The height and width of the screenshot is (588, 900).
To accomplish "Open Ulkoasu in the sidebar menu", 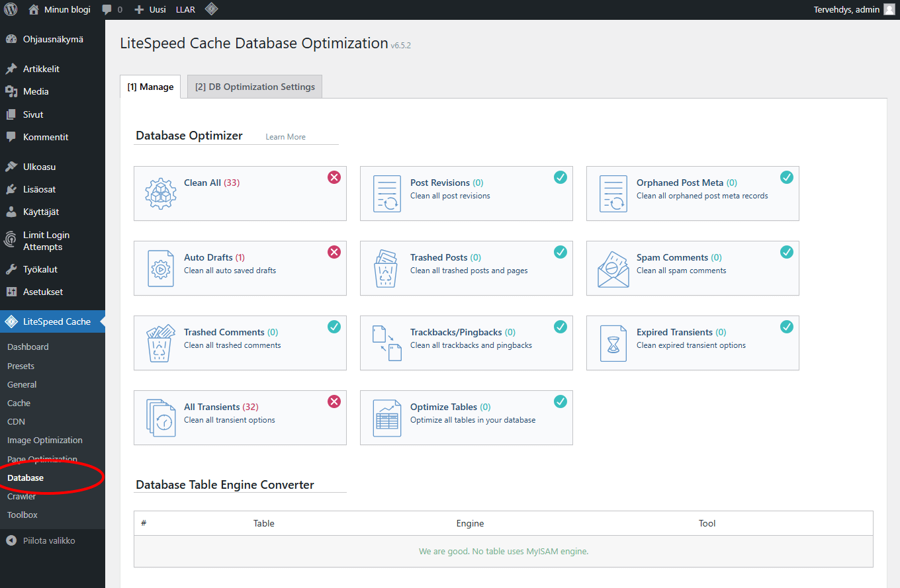I will (52, 167).
